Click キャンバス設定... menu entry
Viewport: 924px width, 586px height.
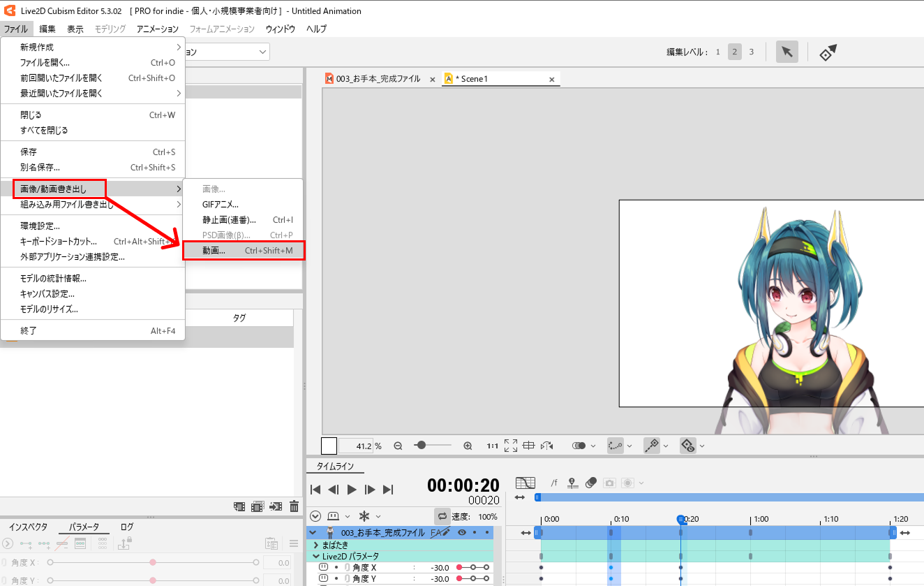(93, 293)
